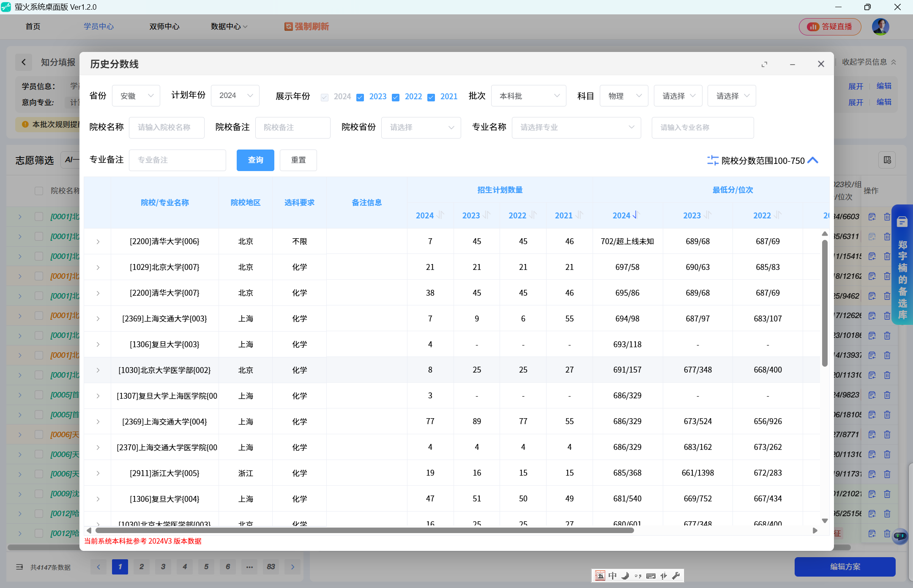
Task: Delete the top row using the trash icon
Action: point(887,216)
